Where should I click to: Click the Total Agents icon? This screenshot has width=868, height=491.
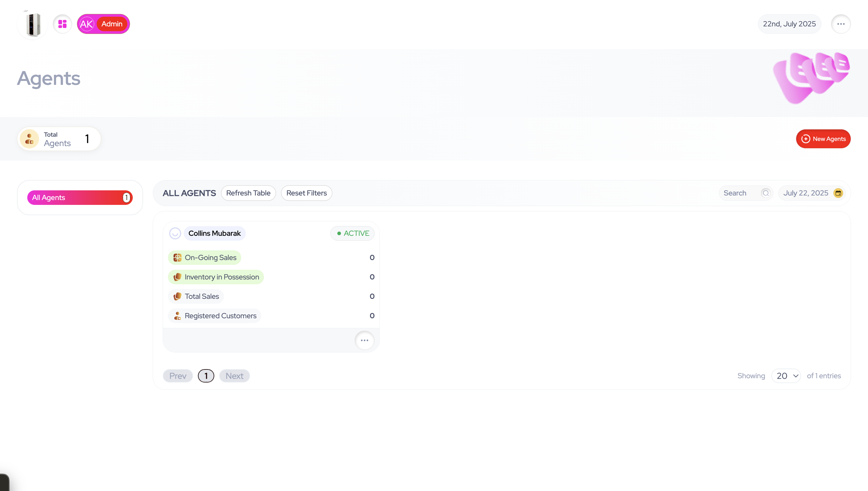(29, 139)
